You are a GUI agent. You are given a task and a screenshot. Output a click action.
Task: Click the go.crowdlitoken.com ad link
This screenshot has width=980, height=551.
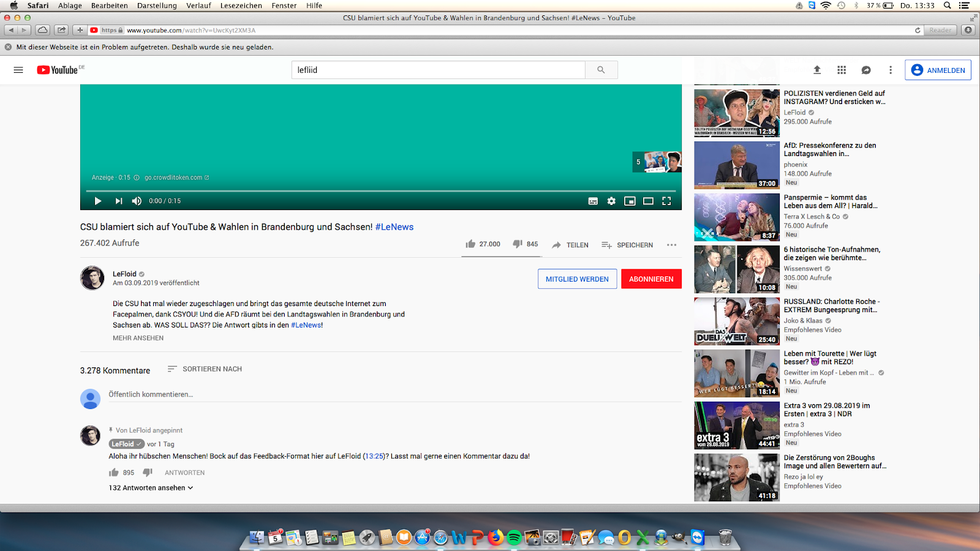coord(176,178)
